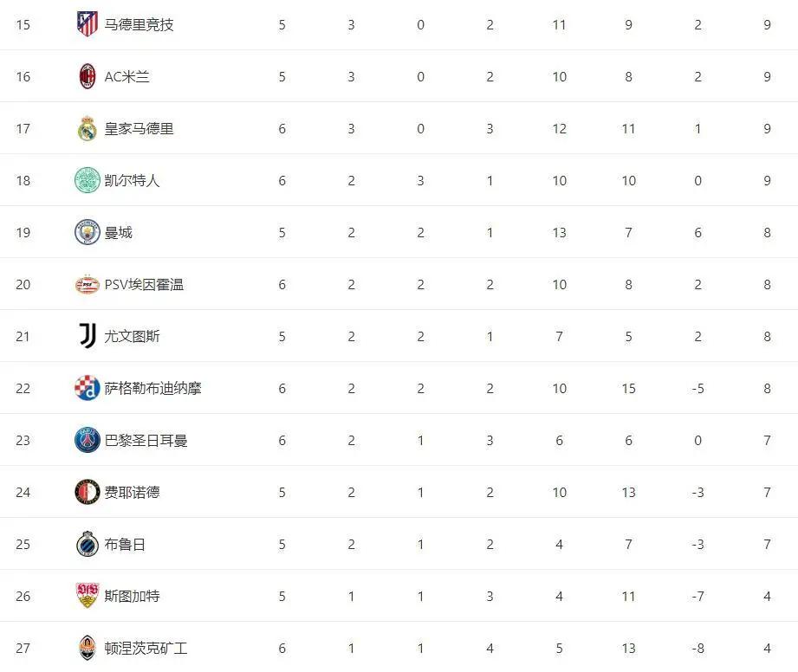Select the rank 27 顿涅茨克矿工 row
Image resolution: width=798 pixels, height=672 pixels.
(399, 648)
